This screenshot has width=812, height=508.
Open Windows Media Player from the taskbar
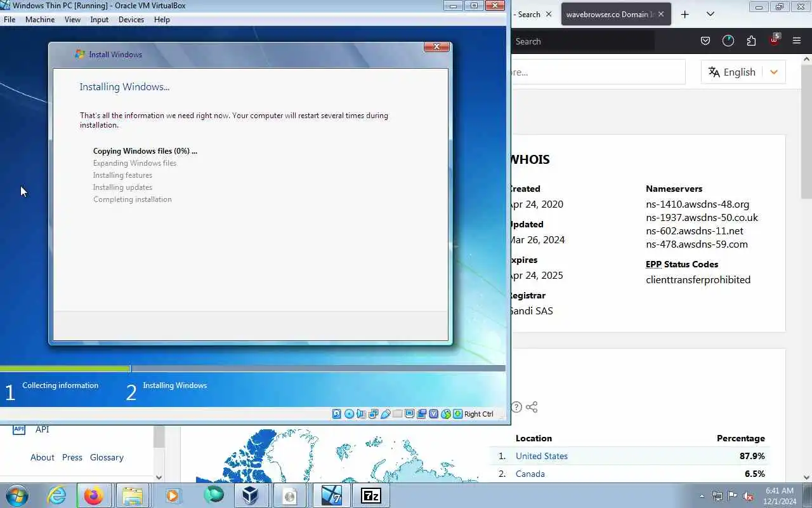[x=173, y=495]
